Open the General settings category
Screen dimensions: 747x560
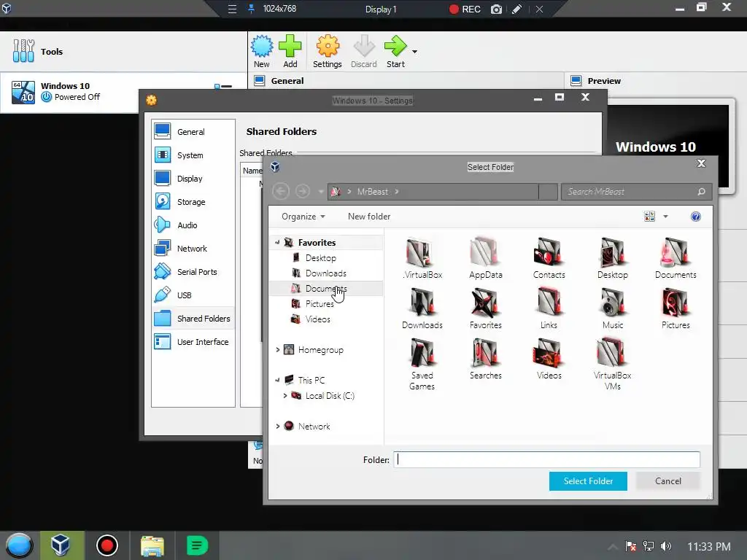click(193, 131)
